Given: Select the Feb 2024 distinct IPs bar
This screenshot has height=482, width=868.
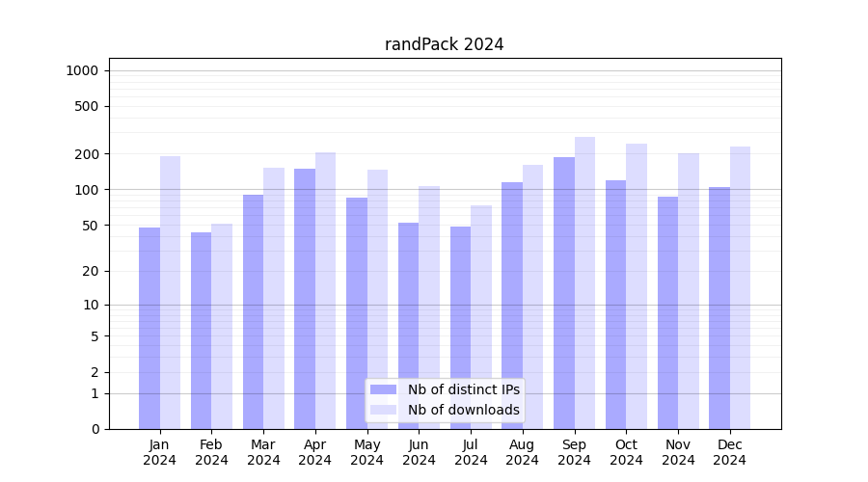Looking at the screenshot, I should pos(201,330).
